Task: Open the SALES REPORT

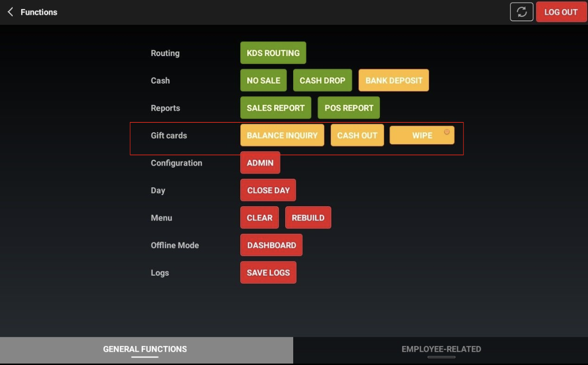Action: [276, 108]
